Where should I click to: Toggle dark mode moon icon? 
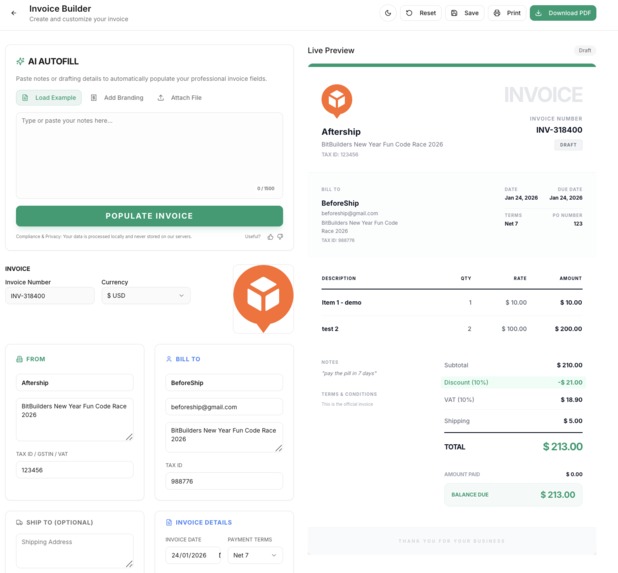(388, 13)
